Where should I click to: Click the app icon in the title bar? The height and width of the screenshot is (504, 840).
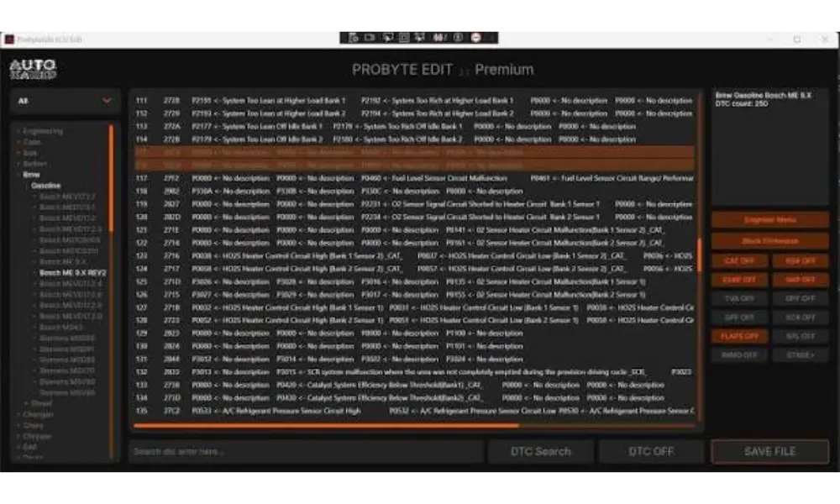coord(9,39)
